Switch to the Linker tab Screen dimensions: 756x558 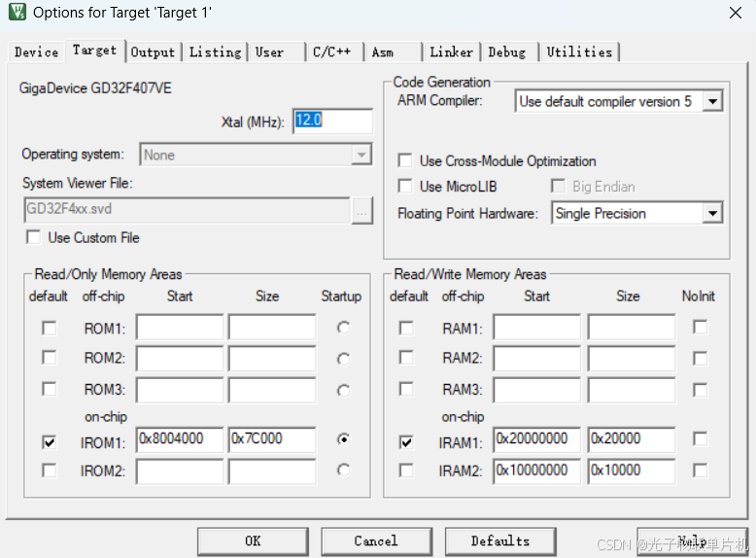click(451, 52)
